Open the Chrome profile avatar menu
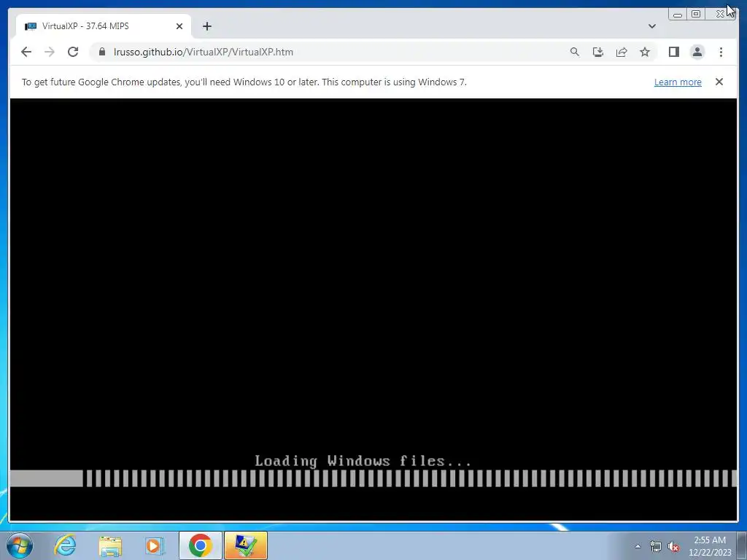 point(697,52)
